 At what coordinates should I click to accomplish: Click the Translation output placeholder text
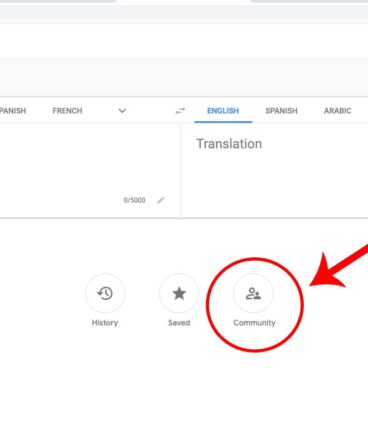(x=229, y=144)
